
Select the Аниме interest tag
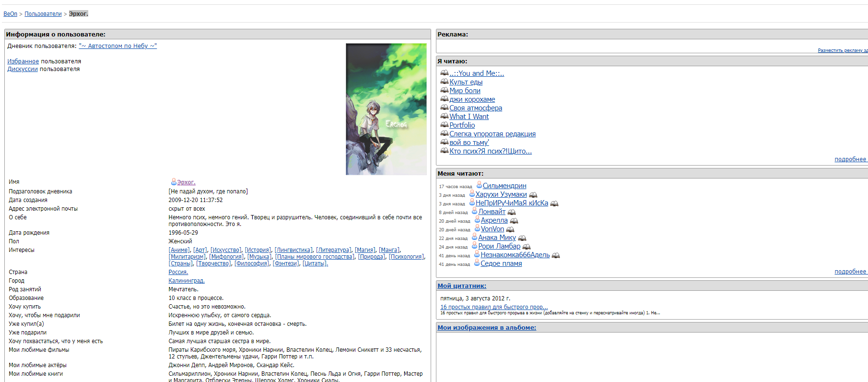pos(180,250)
